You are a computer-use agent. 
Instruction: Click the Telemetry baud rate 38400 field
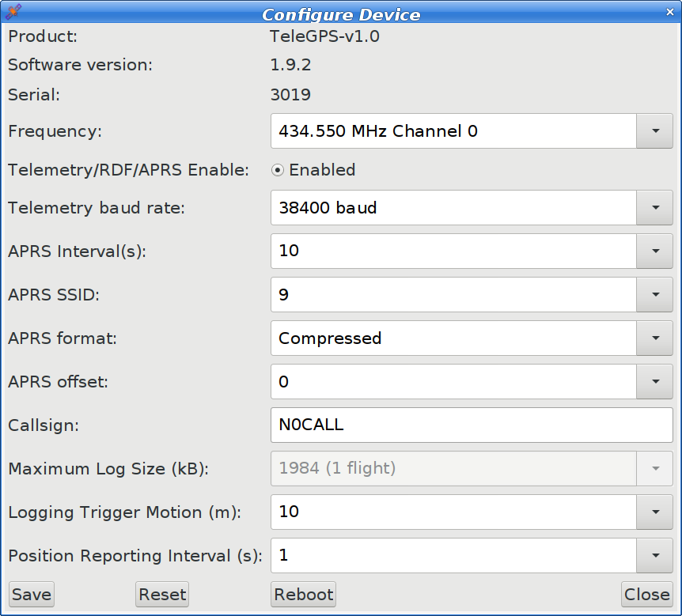[453, 208]
